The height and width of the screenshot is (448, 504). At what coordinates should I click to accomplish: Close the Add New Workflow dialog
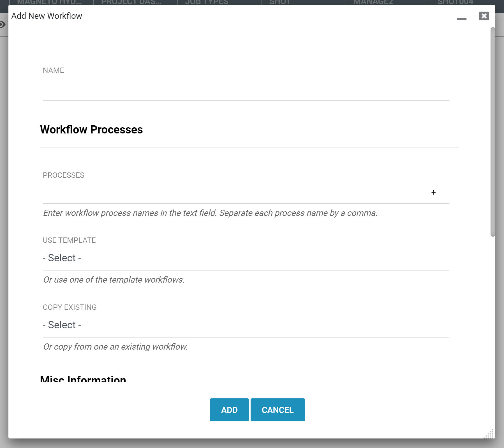pyautogui.click(x=484, y=16)
